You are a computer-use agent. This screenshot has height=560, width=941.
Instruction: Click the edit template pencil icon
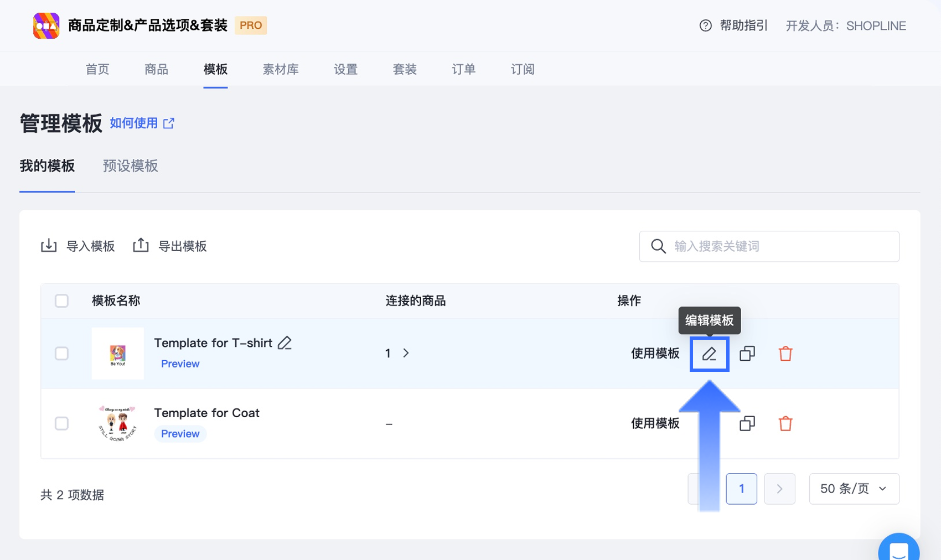coord(709,354)
